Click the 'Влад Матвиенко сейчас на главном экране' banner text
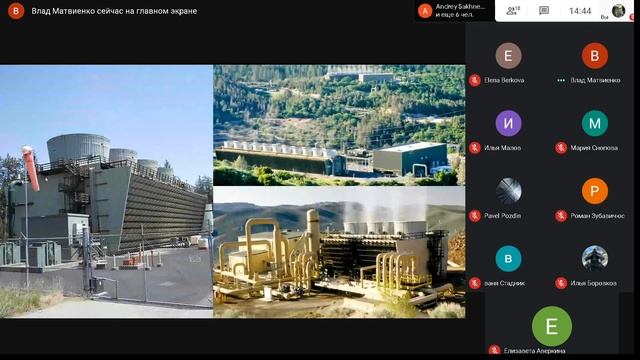Viewport: 640px width, 360px height. click(x=114, y=11)
